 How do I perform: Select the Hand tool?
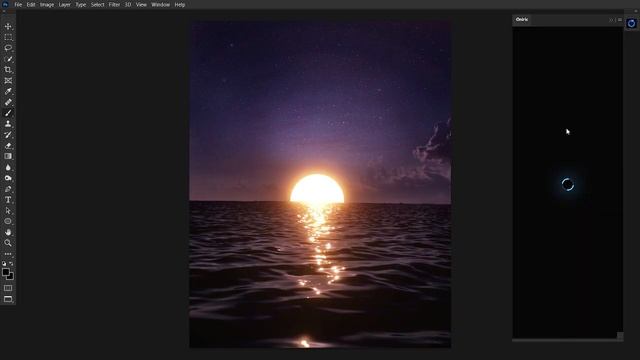8,232
